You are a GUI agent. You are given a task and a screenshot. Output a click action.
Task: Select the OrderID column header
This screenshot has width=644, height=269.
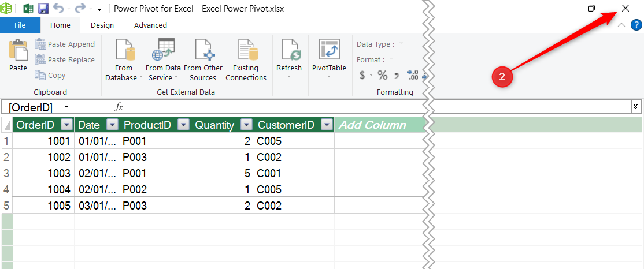(x=36, y=125)
